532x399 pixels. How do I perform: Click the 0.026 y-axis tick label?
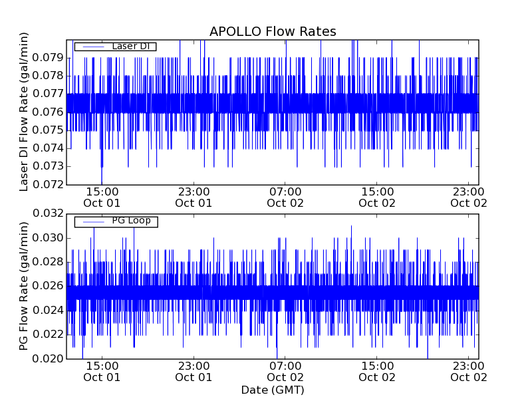pos(48,286)
